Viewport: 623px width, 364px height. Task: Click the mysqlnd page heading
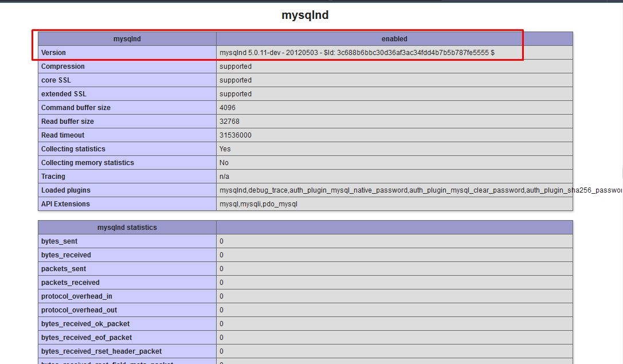click(x=305, y=15)
